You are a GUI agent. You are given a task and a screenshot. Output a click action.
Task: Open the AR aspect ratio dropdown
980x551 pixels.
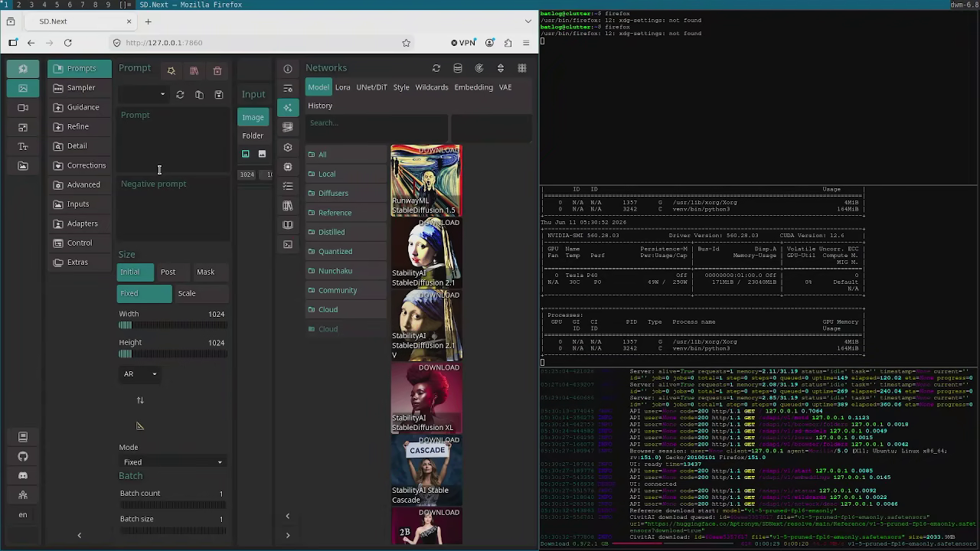[x=140, y=374]
